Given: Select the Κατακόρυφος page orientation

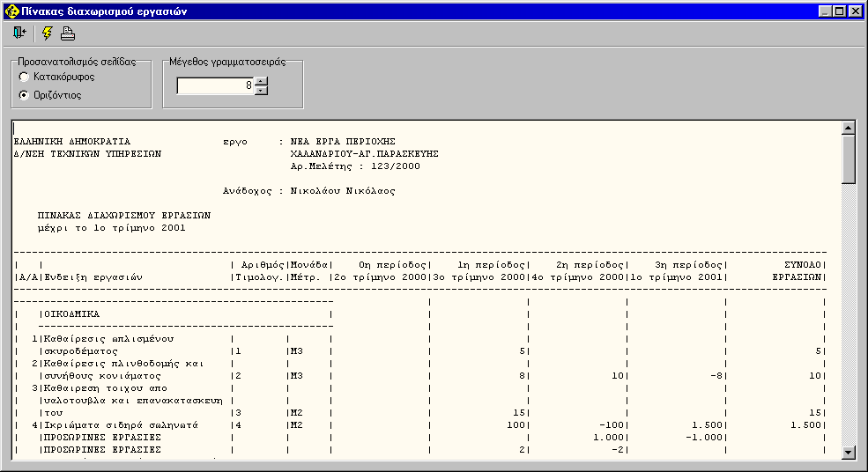Looking at the screenshot, I should 25,77.
